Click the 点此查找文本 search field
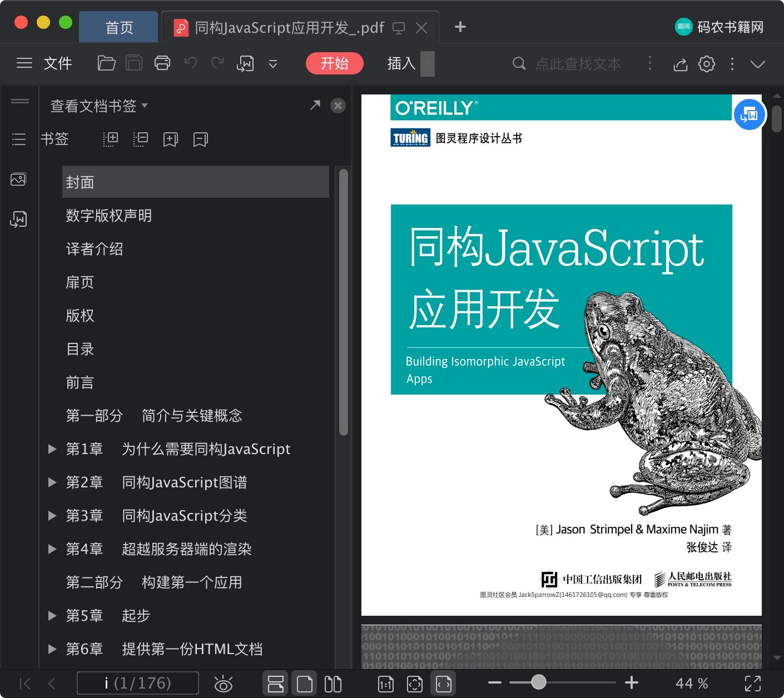 pyautogui.click(x=578, y=64)
